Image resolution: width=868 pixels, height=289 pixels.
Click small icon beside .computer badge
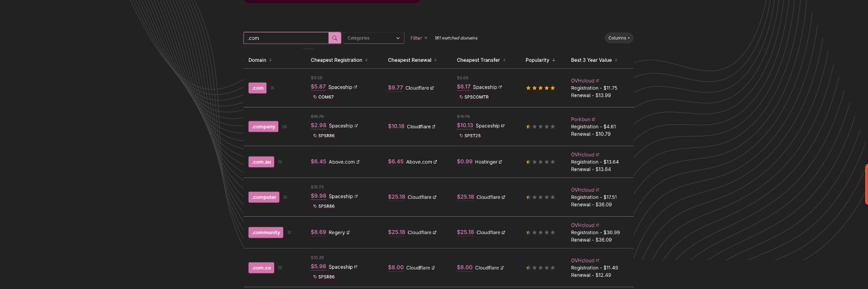pyautogui.click(x=285, y=197)
